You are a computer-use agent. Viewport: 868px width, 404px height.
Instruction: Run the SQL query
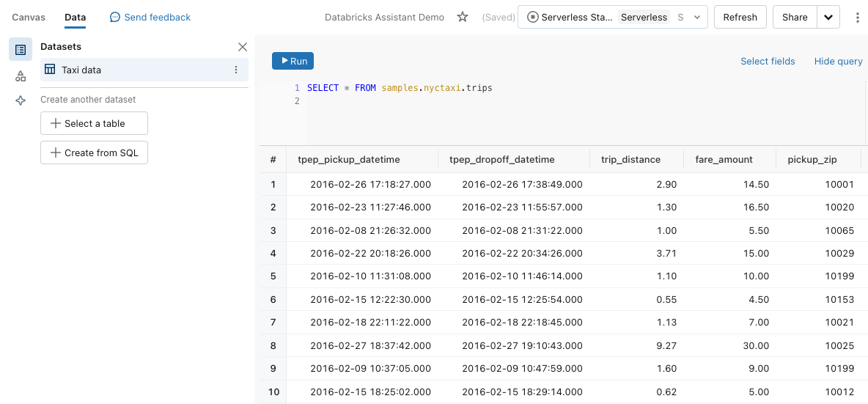click(293, 61)
